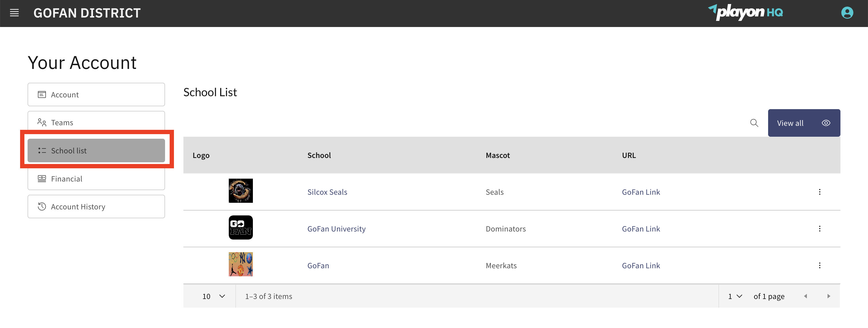
Task: Open the Account tab in sidebar
Action: coord(96,95)
